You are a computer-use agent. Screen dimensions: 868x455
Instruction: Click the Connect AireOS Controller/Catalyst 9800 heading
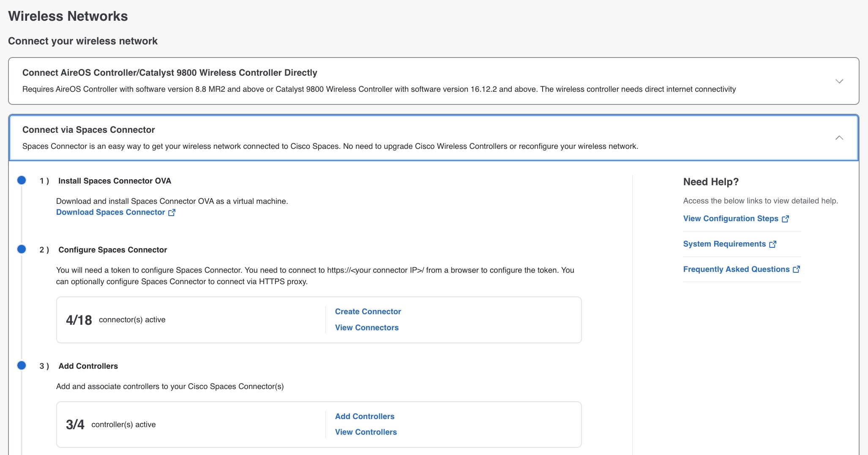click(170, 73)
